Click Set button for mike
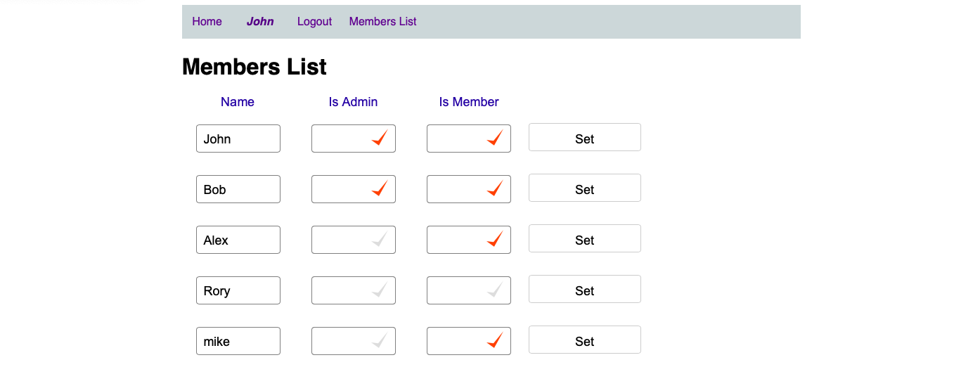This screenshot has height=386, width=980. coord(584,340)
